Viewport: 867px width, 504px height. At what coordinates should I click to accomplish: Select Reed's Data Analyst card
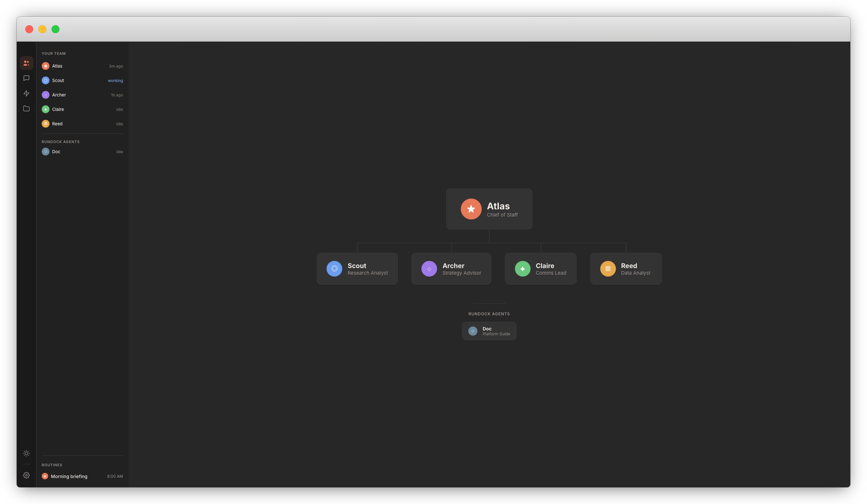(x=626, y=269)
